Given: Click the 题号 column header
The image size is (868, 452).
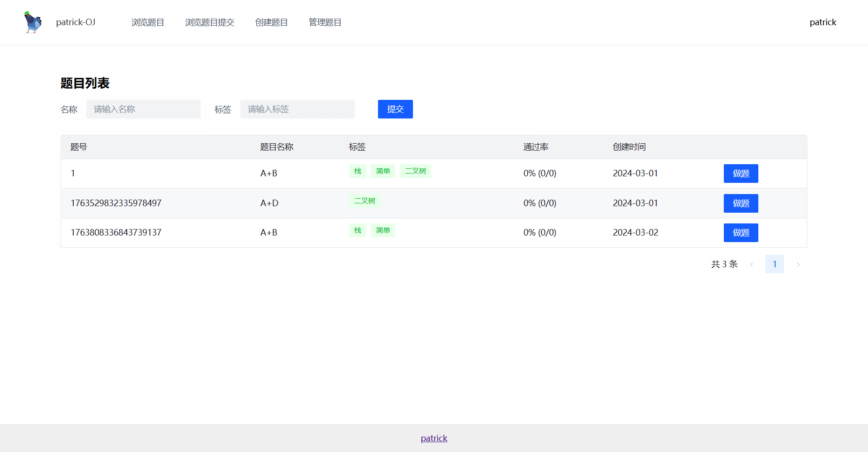Looking at the screenshot, I should click(x=78, y=147).
